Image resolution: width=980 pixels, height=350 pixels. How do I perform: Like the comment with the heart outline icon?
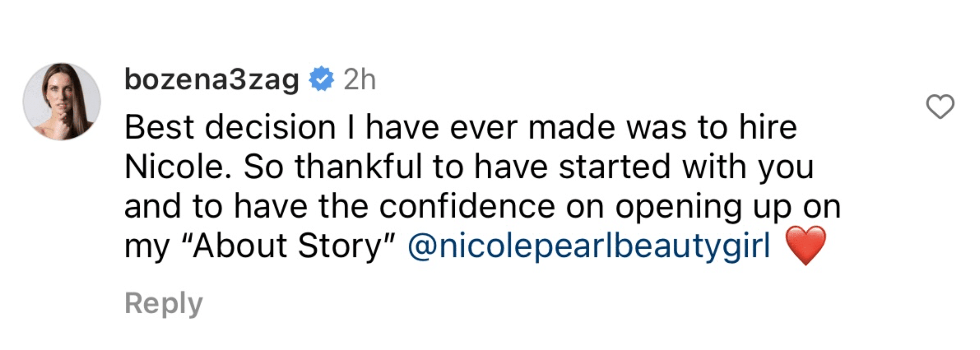(x=940, y=106)
